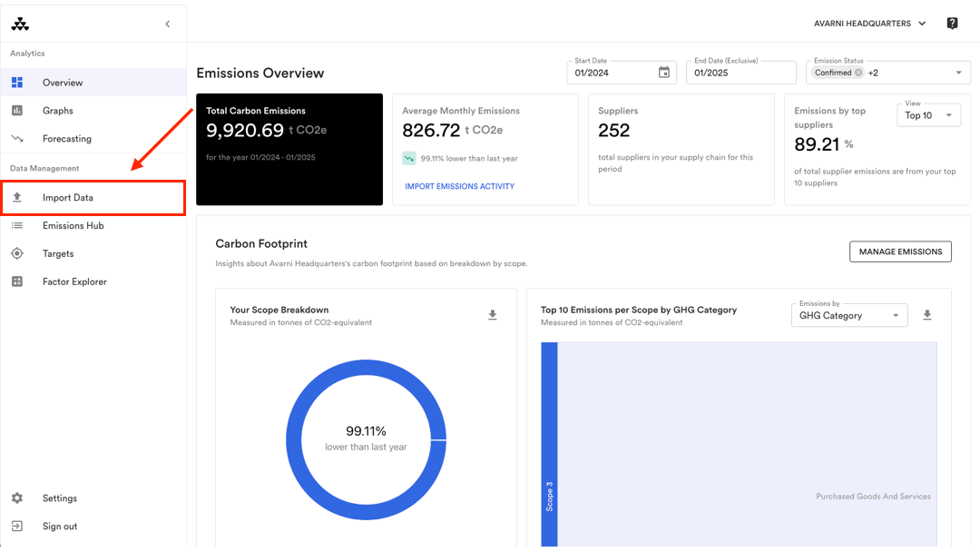Click the End Date input field
The height and width of the screenshot is (552, 980).
741,73
